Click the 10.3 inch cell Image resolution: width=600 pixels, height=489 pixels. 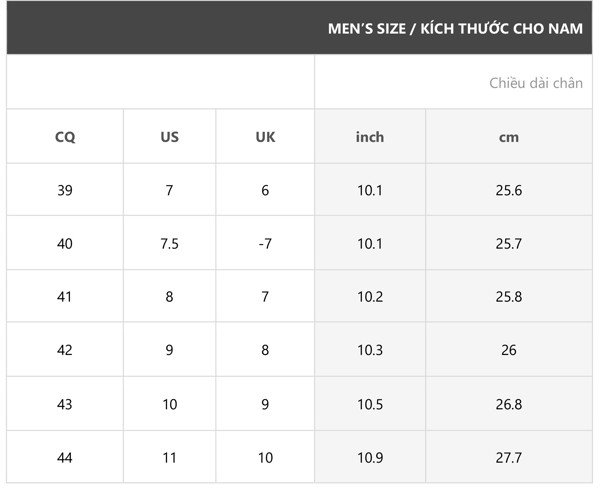pyautogui.click(x=370, y=350)
